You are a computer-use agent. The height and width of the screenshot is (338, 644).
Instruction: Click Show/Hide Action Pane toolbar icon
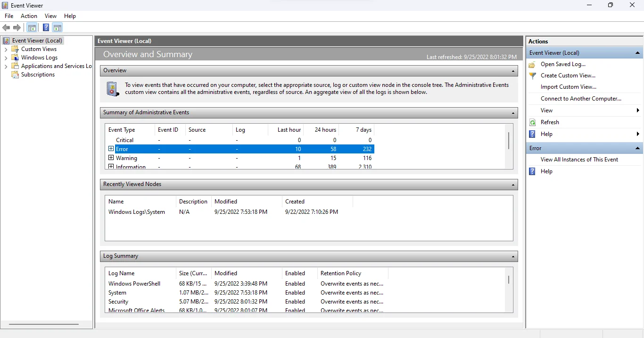pos(58,28)
